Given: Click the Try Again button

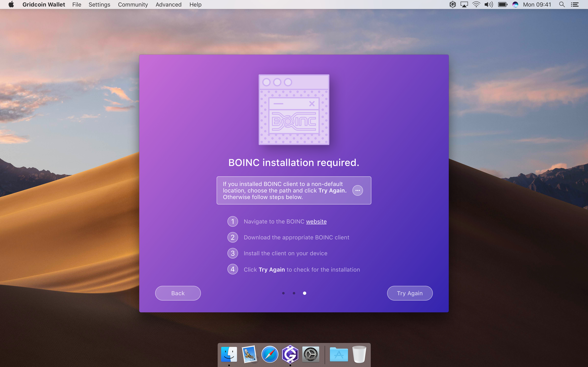Looking at the screenshot, I should click(410, 293).
